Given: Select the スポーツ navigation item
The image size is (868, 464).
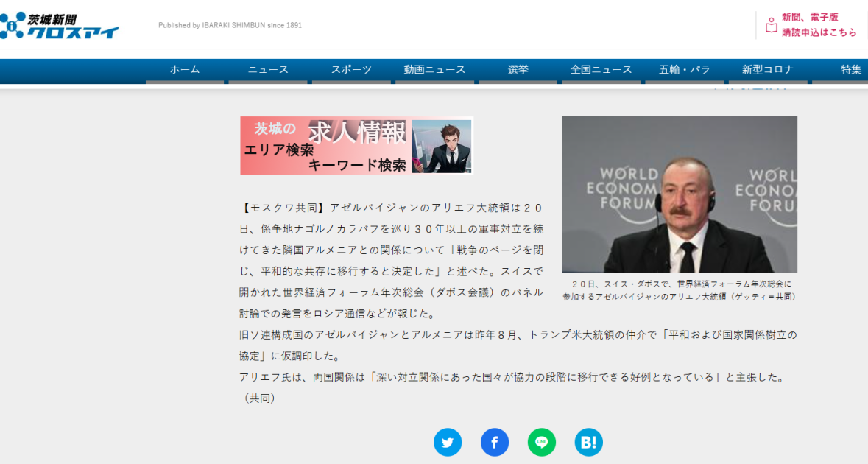Looking at the screenshot, I should pyautogui.click(x=351, y=70).
